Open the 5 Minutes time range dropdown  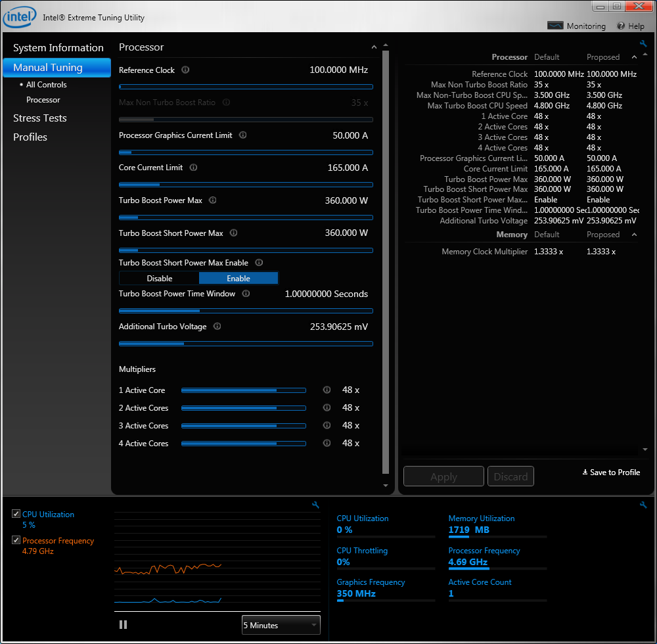coord(281,625)
